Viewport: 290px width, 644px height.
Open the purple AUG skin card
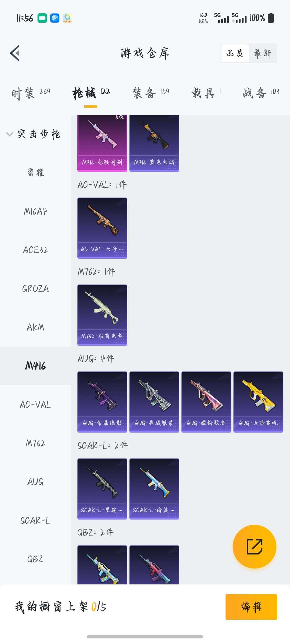click(102, 402)
